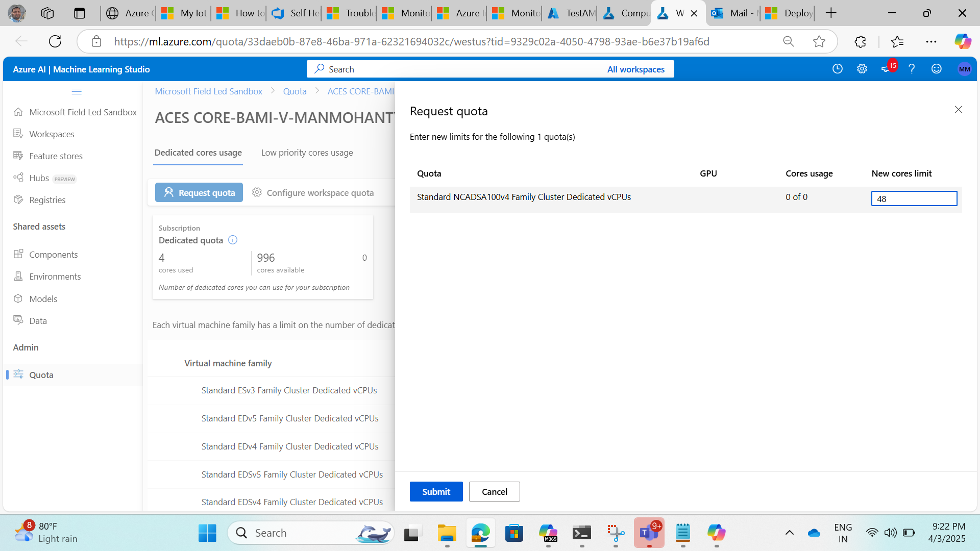Viewport: 980px width, 551px height.
Task: Click the feedback smiley icon
Action: 936,69
